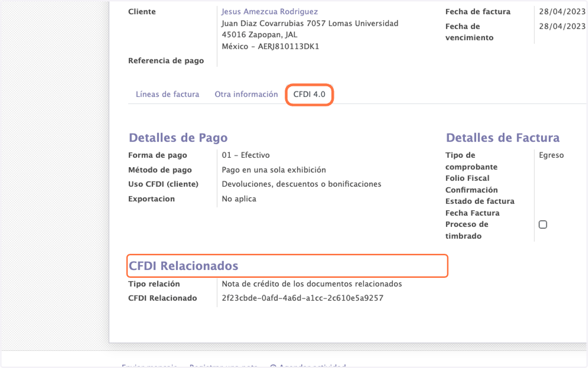Open customer link Jesus Amezcua Rodriguez
588x368 pixels.
(x=269, y=12)
